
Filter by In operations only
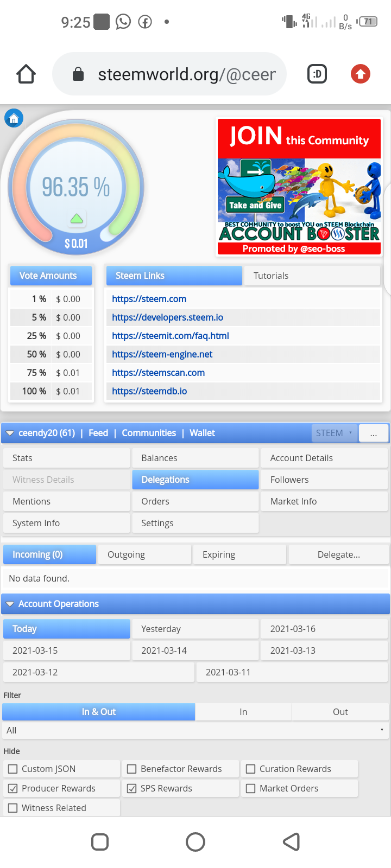click(x=243, y=712)
